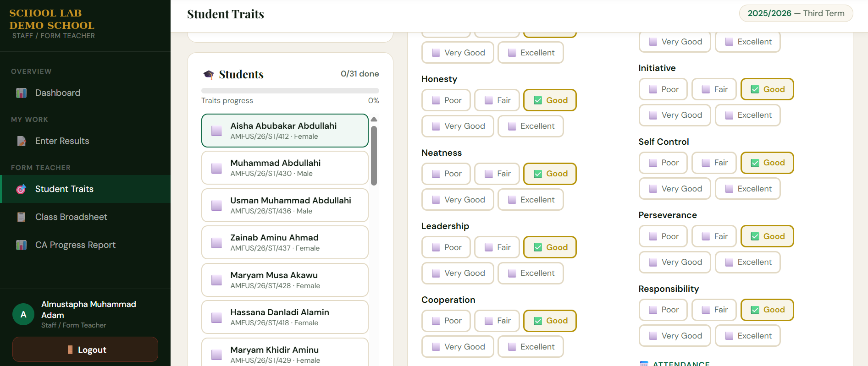
Task: Click the door icon in Logout button
Action: [70, 350]
